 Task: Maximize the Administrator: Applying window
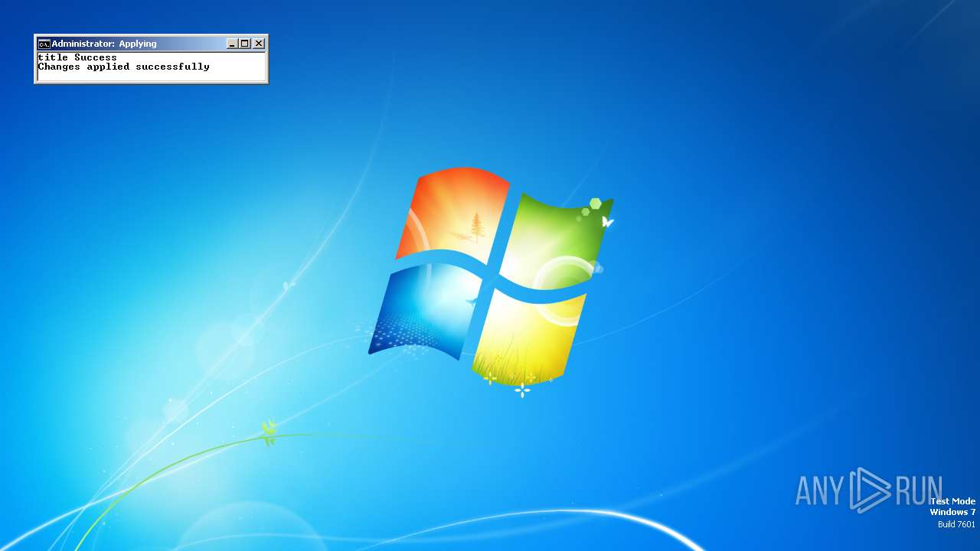245,44
